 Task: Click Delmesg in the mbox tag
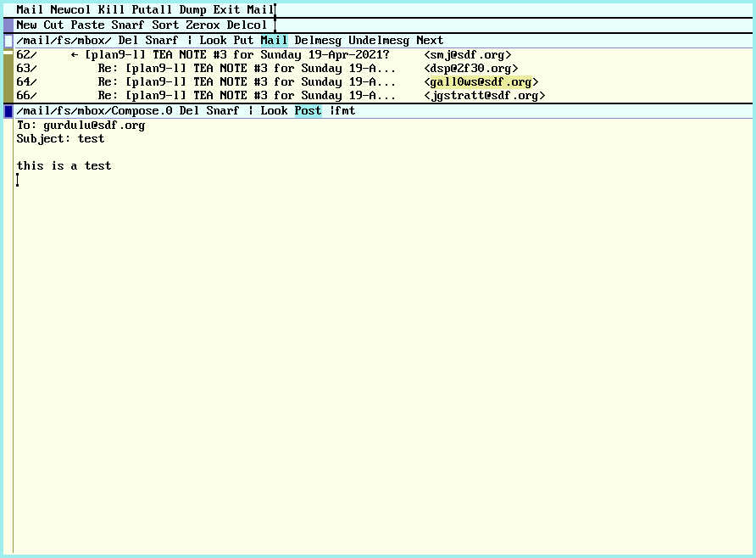click(x=318, y=41)
